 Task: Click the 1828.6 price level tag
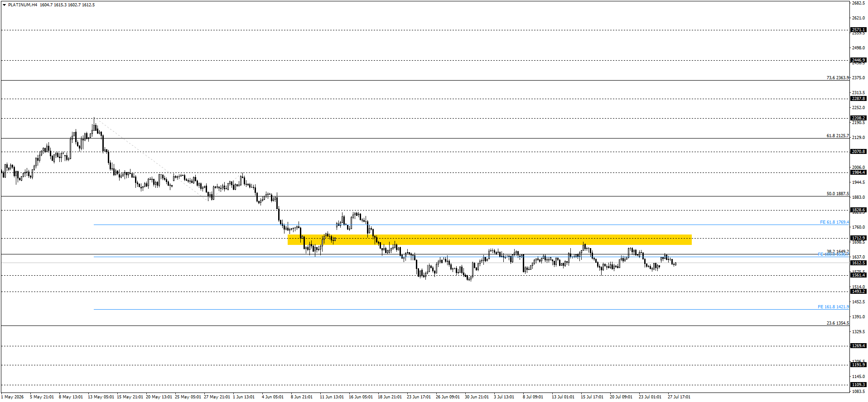[858, 210]
